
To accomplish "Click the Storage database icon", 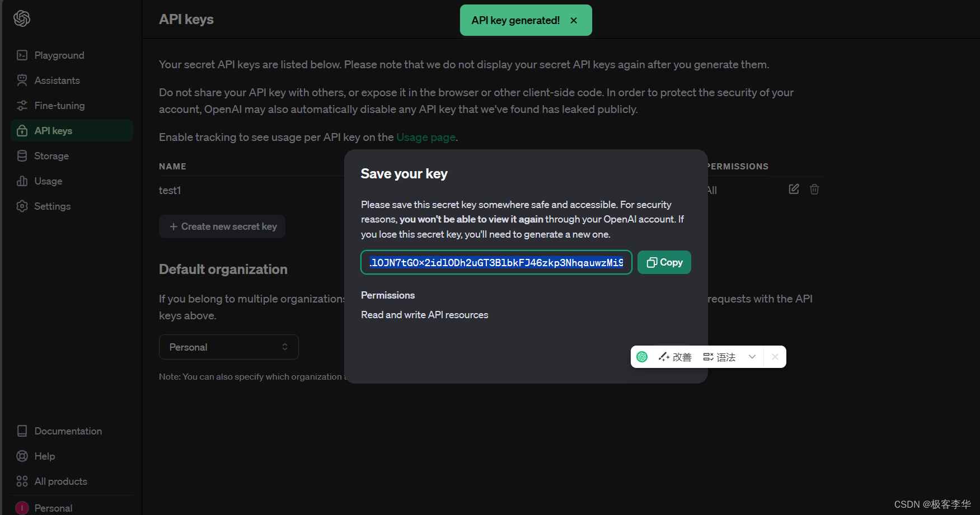I will [22, 156].
